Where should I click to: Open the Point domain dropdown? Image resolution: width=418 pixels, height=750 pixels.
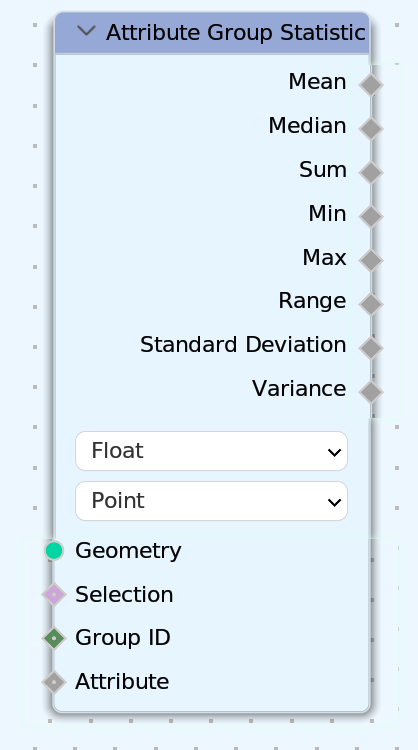211,501
